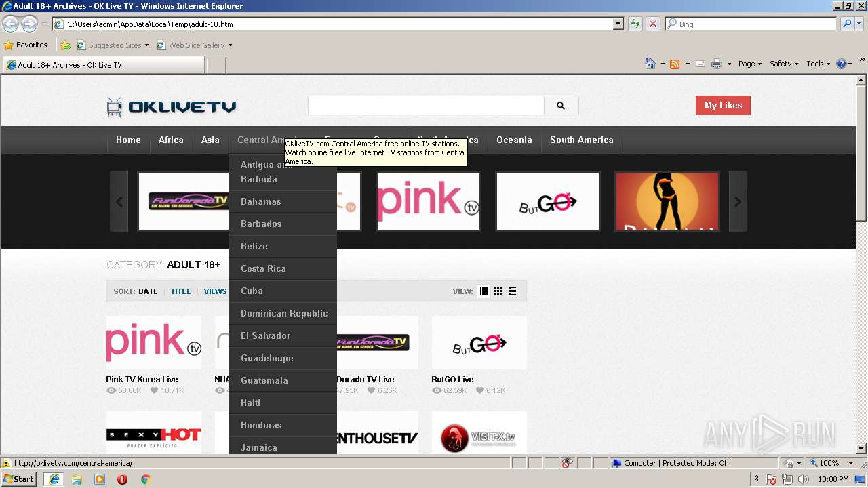The height and width of the screenshot is (488, 868).
Task: Open Safety menu dropdown
Action: click(x=784, y=64)
